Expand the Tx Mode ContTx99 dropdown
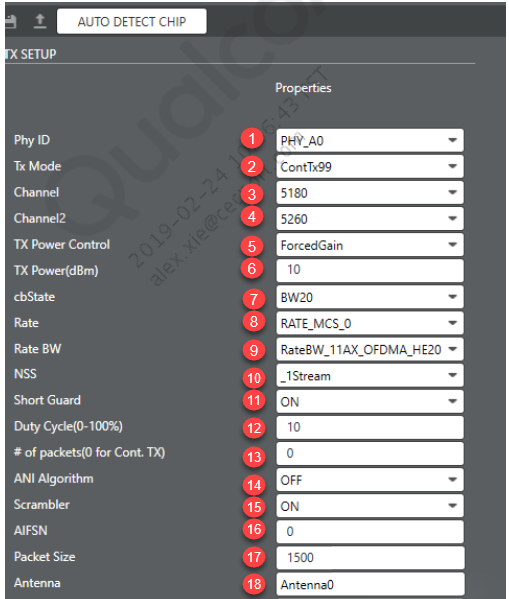This screenshot has height=599, width=509. [x=370, y=167]
